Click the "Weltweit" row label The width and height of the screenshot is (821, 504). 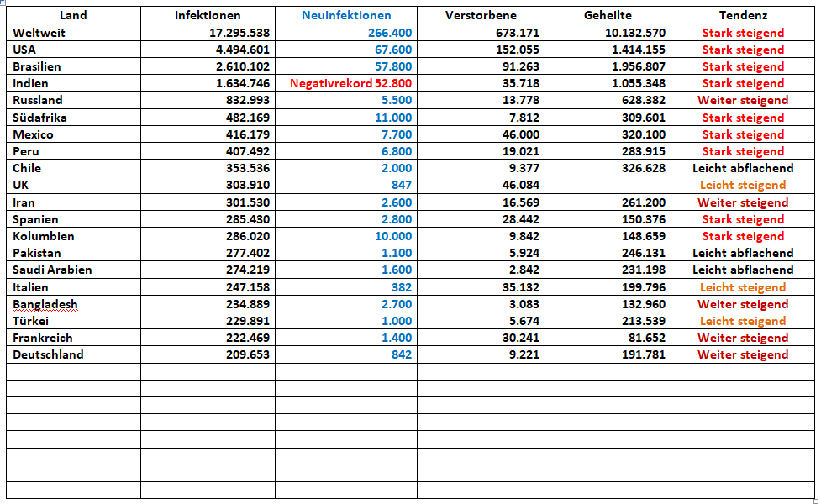point(39,33)
